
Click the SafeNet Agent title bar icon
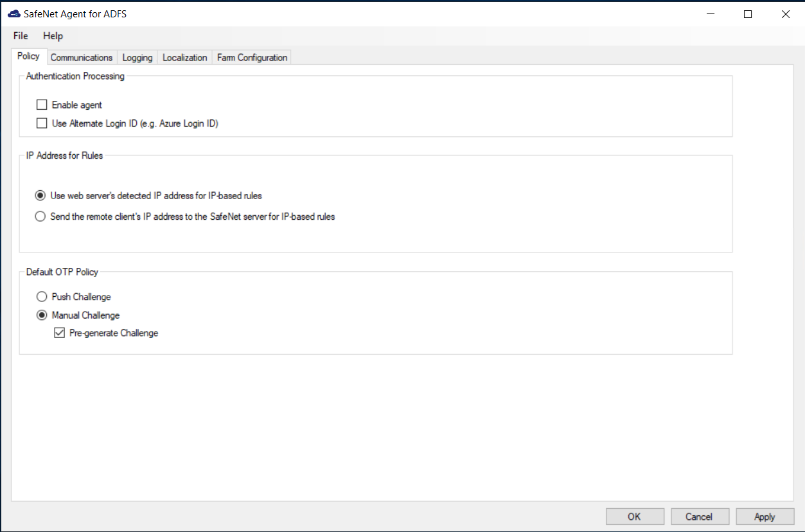(13, 14)
